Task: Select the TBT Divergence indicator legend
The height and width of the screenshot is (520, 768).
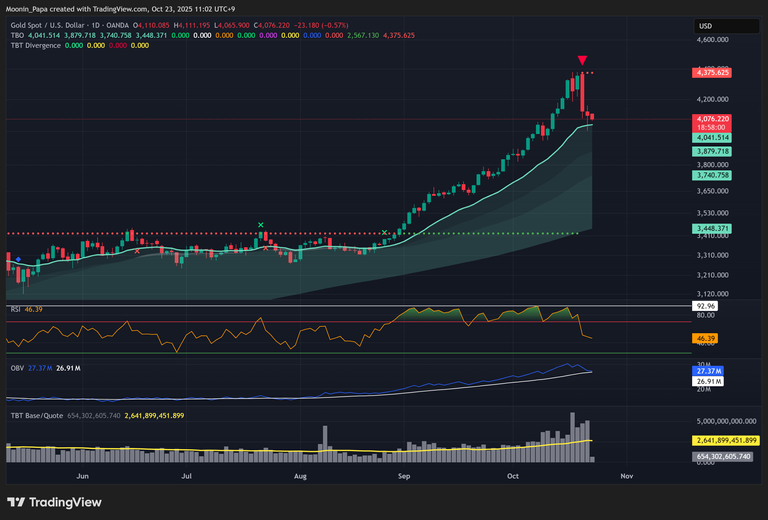Action: pos(37,45)
